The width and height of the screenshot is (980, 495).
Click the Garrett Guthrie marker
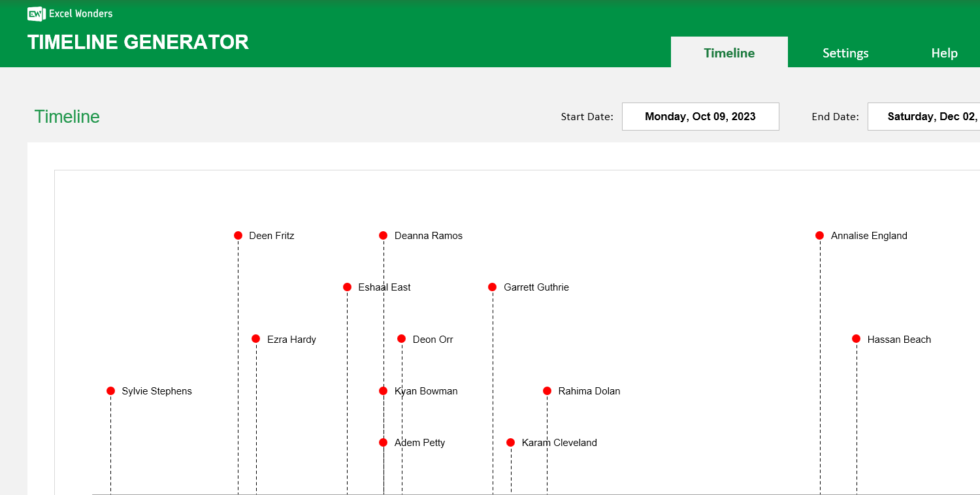(x=492, y=287)
